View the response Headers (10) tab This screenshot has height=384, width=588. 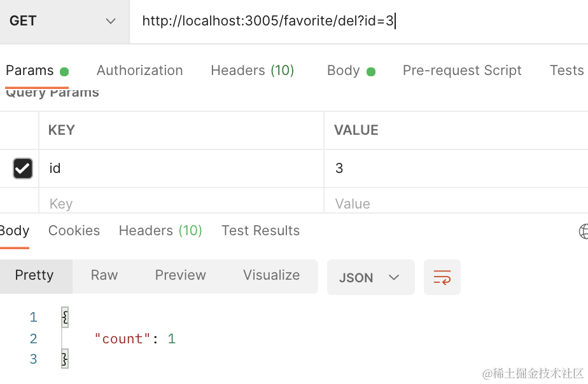point(160,231)
